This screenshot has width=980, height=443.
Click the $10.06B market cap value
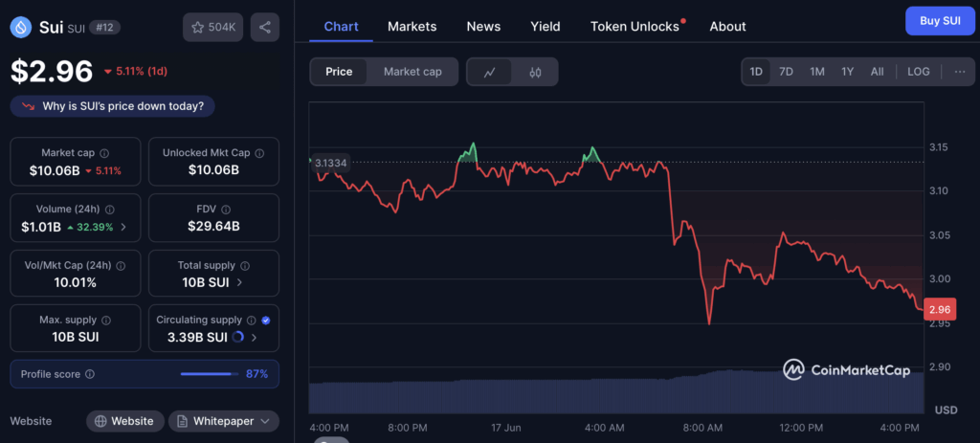pyautogui.click(x=55, y=170)
